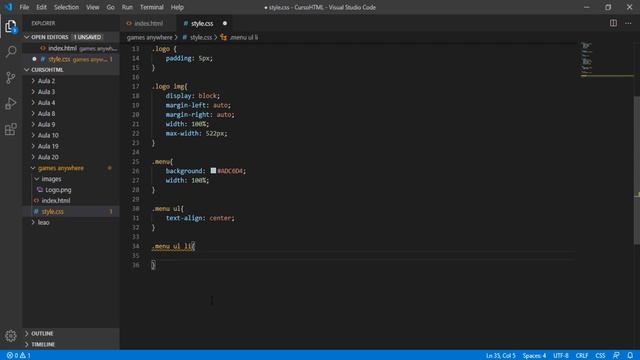
Task: Click style.css in the breadcrumb
Action: 197,37
